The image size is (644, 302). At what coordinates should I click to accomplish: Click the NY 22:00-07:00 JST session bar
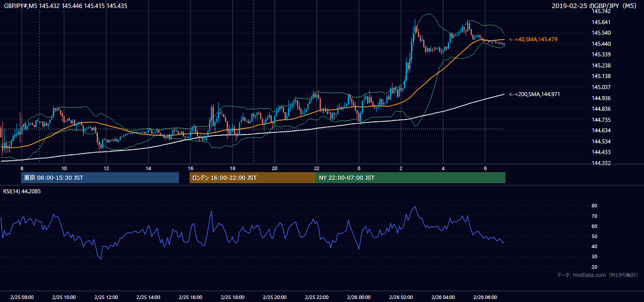(411, 178)
